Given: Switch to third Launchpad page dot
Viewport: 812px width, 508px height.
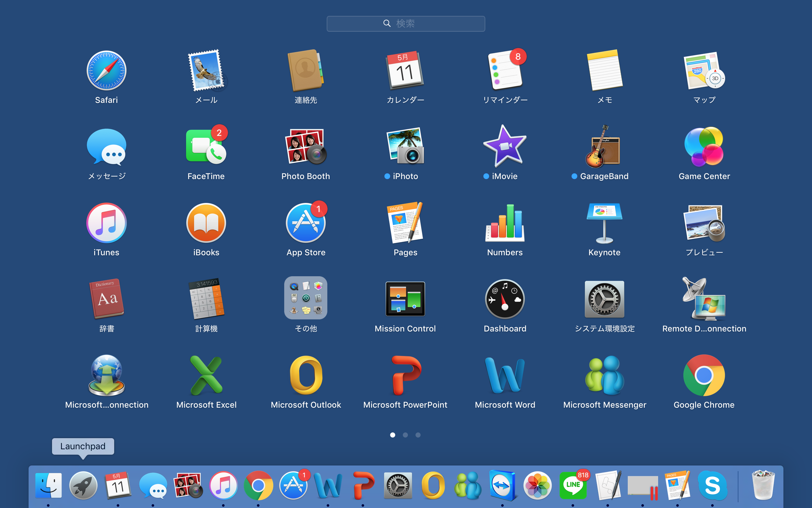Looking at the screenshot, I should (x=418, y=435).
